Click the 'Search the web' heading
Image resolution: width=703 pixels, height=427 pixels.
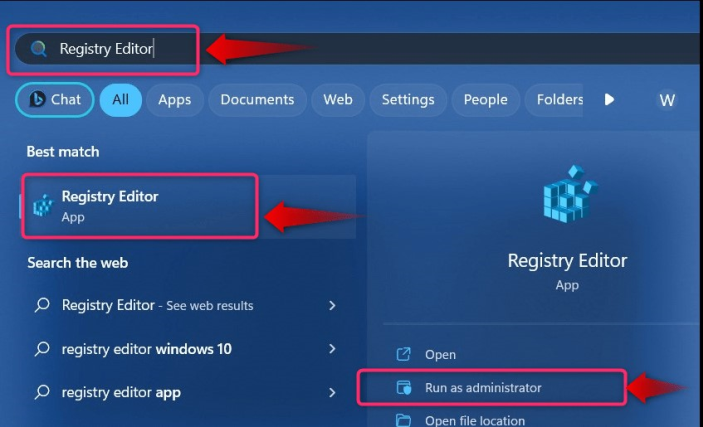[x=78, y=263]
